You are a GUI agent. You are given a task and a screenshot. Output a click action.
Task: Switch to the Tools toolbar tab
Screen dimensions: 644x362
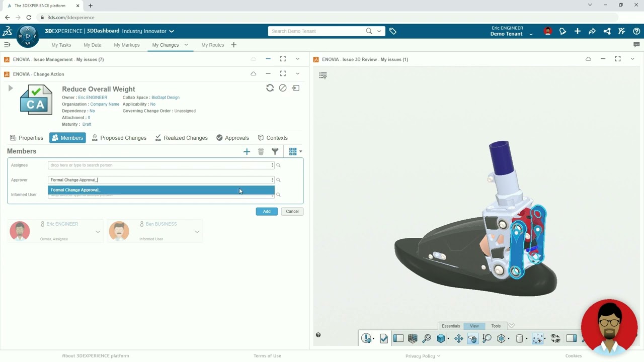click(x=496, y=326)
